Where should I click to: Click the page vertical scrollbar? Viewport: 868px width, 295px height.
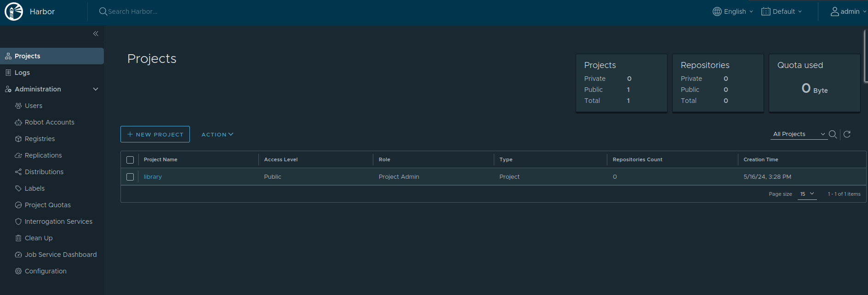pyautogui.click(x=866, y=56)
